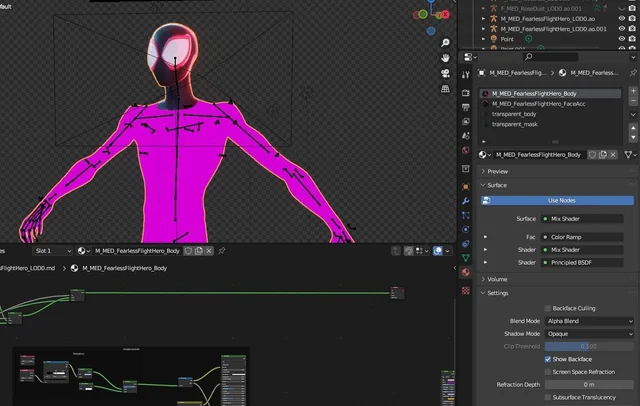Click the viewport pan hand icon
The height and width of the screenshot is (406, 640).
[x=445, y=58]
